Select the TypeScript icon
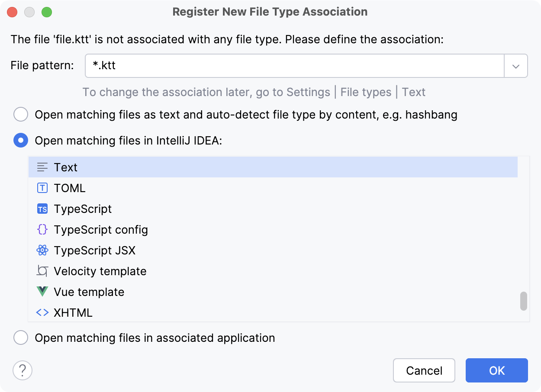 tap(42, 209)
